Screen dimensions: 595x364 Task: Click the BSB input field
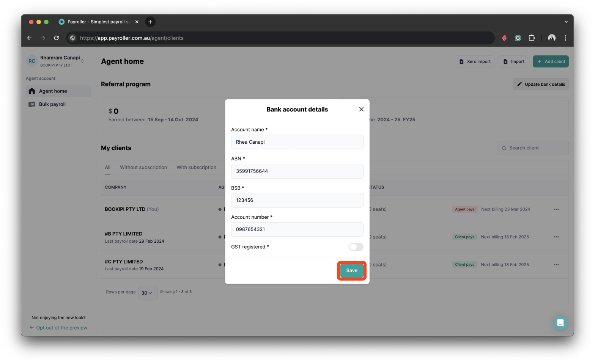click(x=297, y=200)
